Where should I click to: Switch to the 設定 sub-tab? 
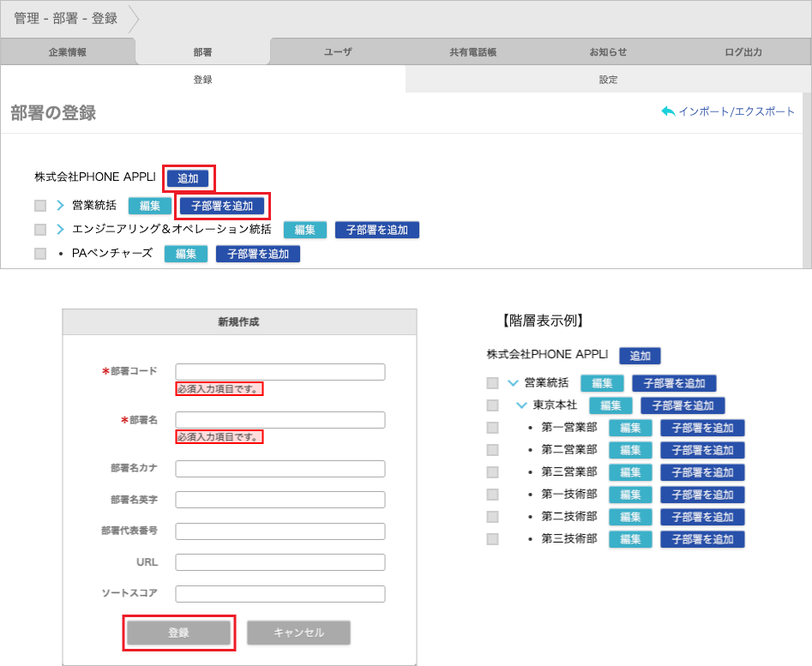pyautogui.click(x=608, y=80)
